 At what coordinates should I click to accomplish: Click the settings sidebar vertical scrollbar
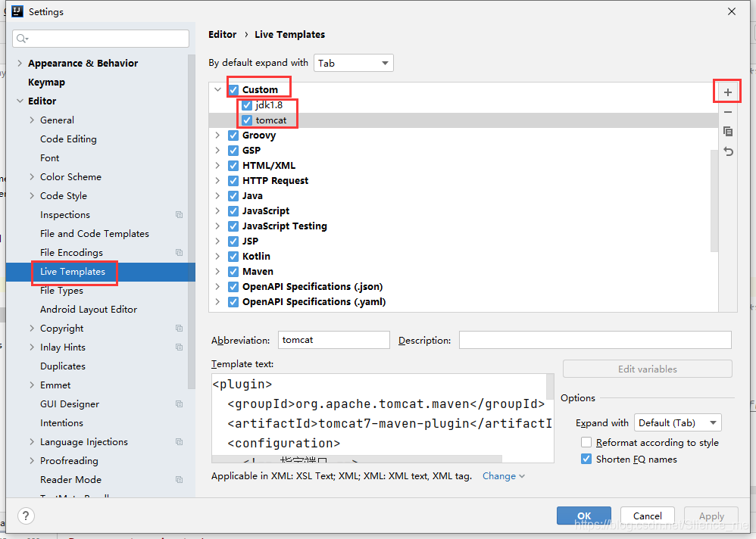[191, 222]
